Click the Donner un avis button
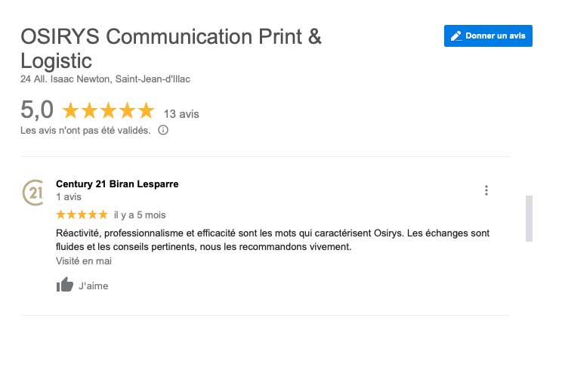 click(x=488, y=35)
